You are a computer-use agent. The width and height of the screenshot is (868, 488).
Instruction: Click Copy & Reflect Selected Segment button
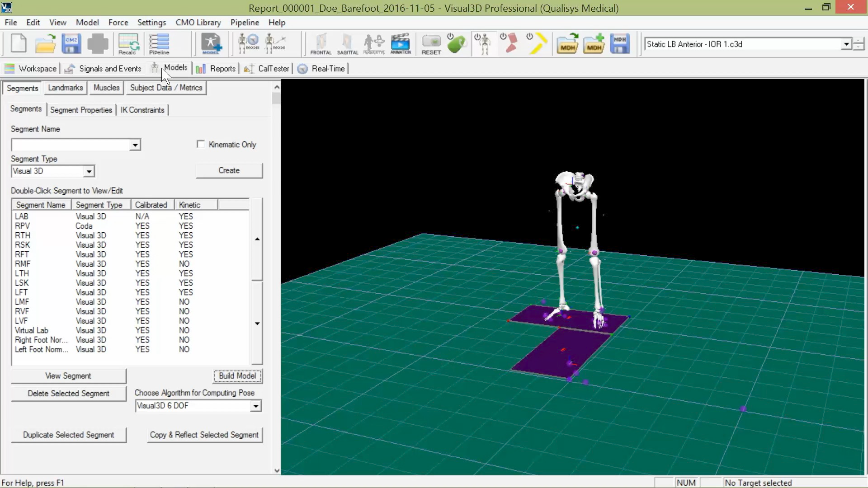tap(204, 435)
